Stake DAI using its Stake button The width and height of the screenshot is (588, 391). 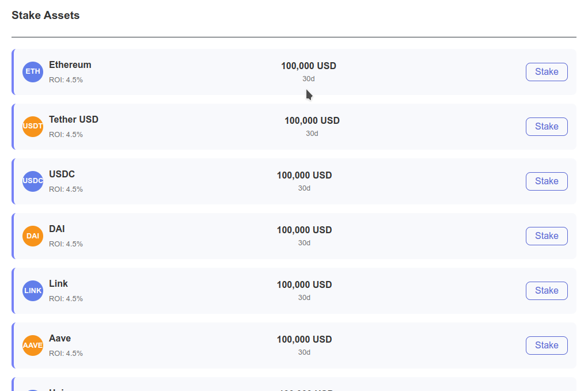pos(547,236)
